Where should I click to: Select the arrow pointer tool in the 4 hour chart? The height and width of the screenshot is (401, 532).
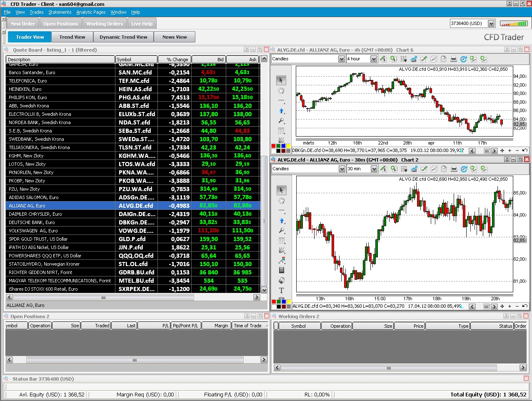(282, 80)
